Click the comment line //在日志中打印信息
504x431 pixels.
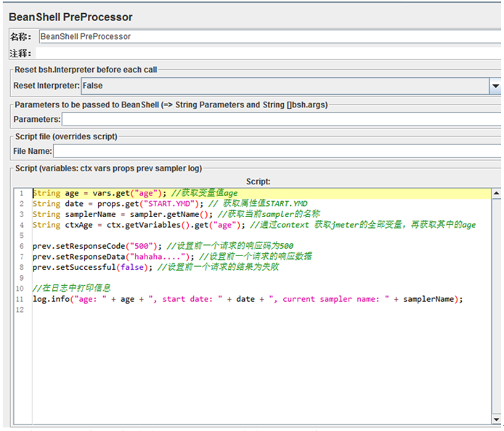[x=71, y=288]
